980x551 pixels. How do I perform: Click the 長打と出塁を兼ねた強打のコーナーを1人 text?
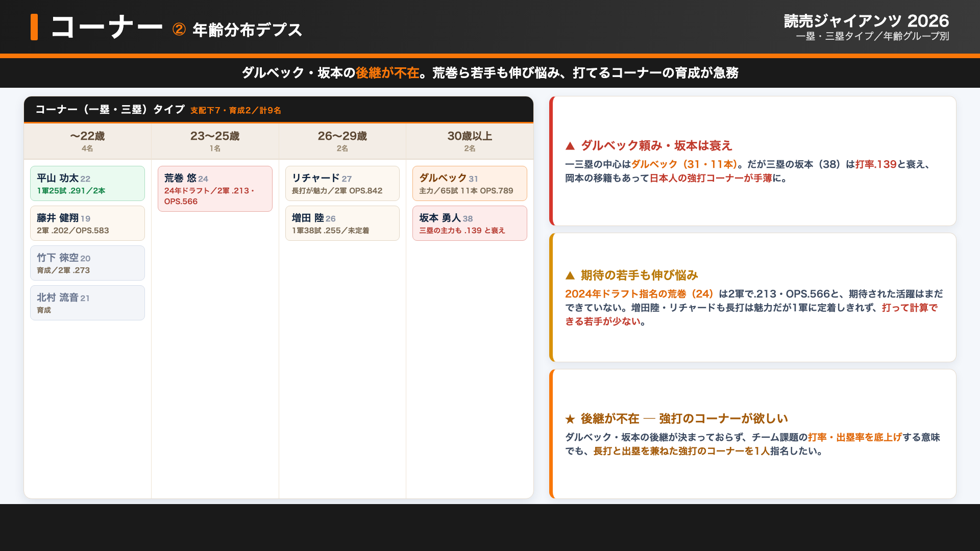(x=681, y=451)
